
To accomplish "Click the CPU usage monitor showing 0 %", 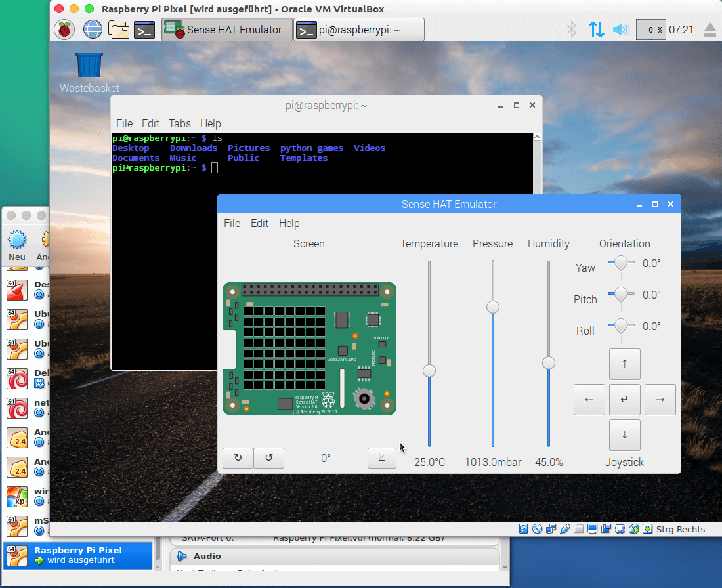I will 650,30.
